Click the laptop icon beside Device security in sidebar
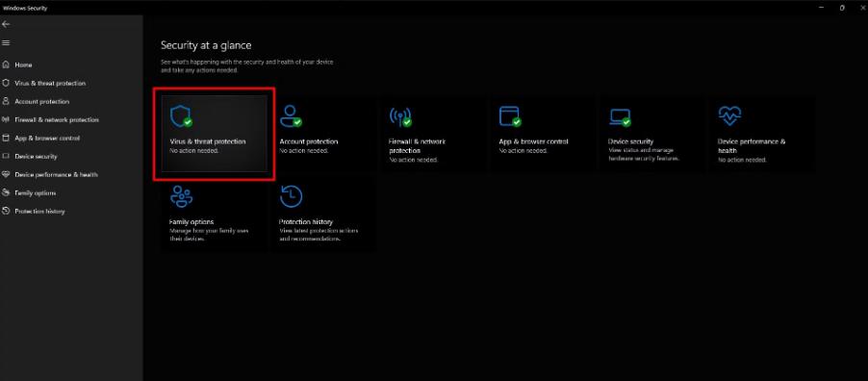The height and width of the screenshot is (381, 868). pos(6,156)
